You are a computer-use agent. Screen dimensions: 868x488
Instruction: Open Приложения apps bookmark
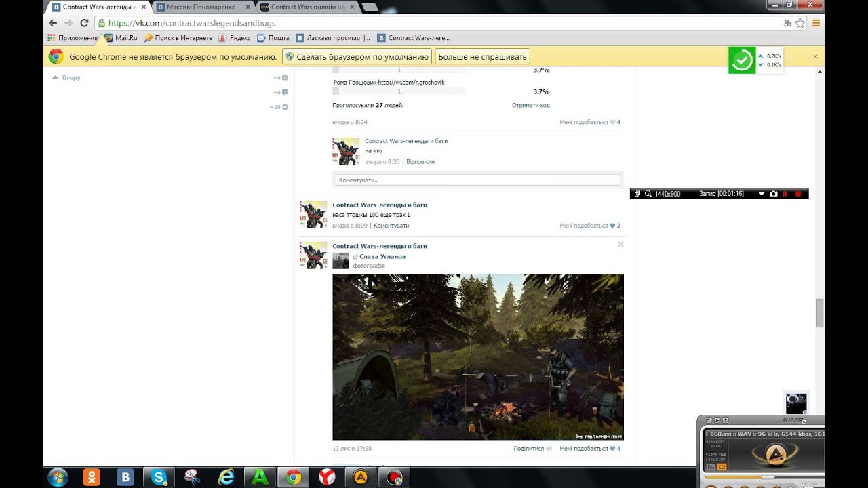click(73, 38)
